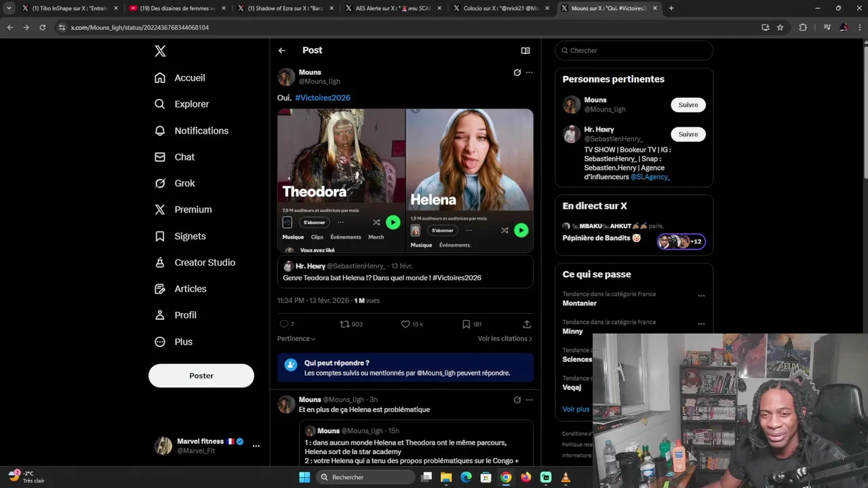Go back with the Post arrow
Viewport: 868px width, 488px height.
282,51
